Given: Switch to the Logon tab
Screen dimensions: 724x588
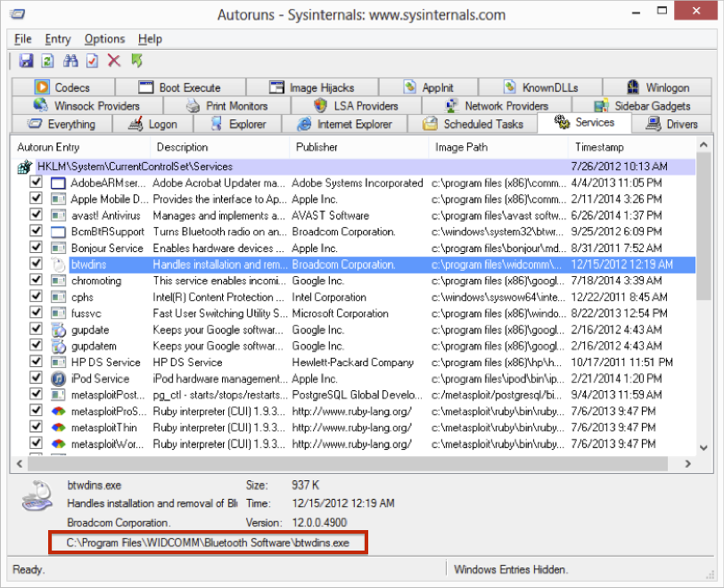Looking at the screenshot, I should tap(152, 124).
